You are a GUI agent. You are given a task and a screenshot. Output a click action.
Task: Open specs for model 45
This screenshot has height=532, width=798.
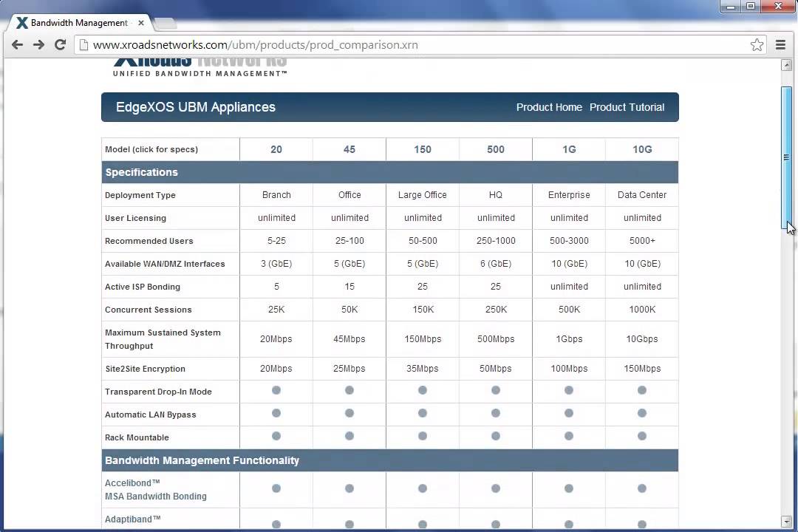(x=349, y=149)
